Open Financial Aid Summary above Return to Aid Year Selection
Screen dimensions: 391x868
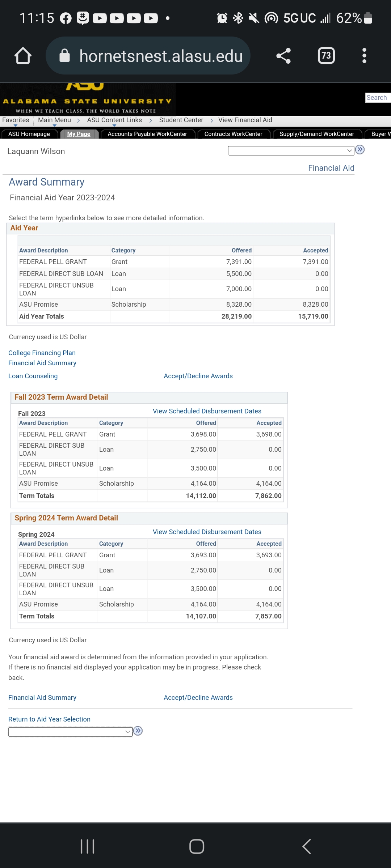point(42,698)
